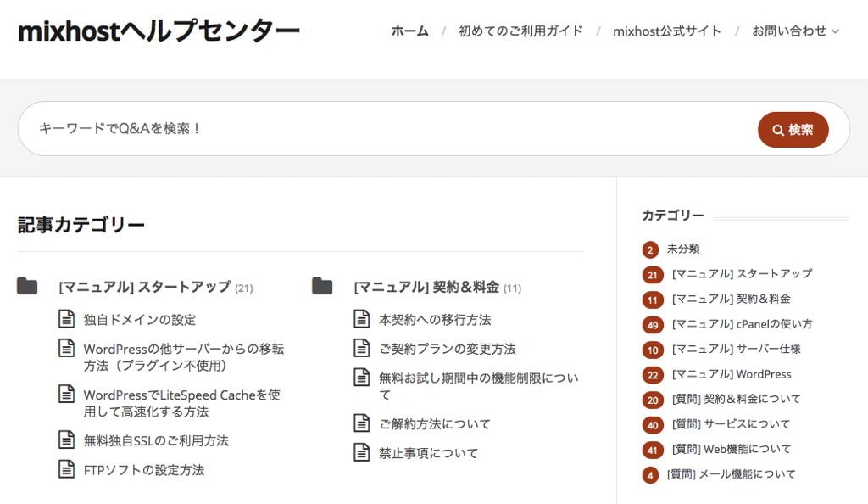Image resolution: width=868 pixels, height=504 pixels.
Task: Open article 無料お試し期間中の機能制限について
Action: (478, 386)
